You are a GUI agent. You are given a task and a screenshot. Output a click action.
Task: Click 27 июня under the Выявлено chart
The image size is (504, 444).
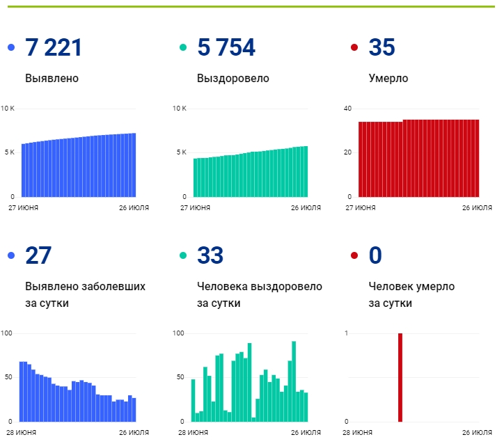coord(23,208)
